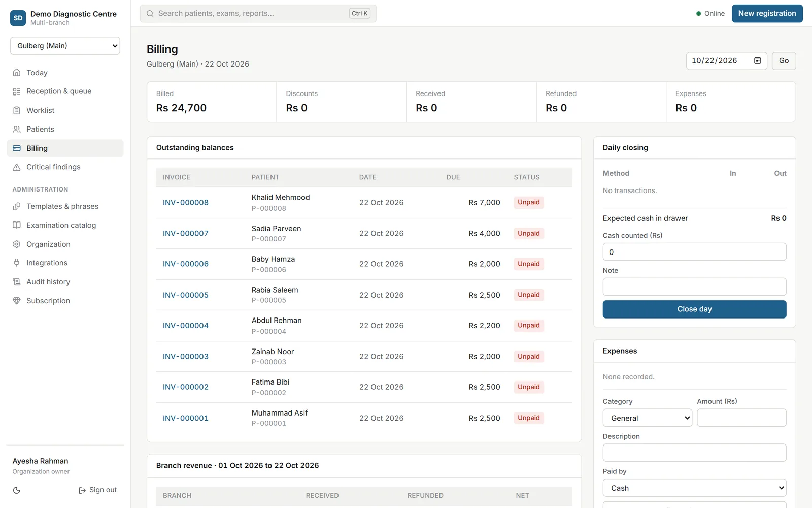Click the Cash counted (Rs) input

click(694, 252)
